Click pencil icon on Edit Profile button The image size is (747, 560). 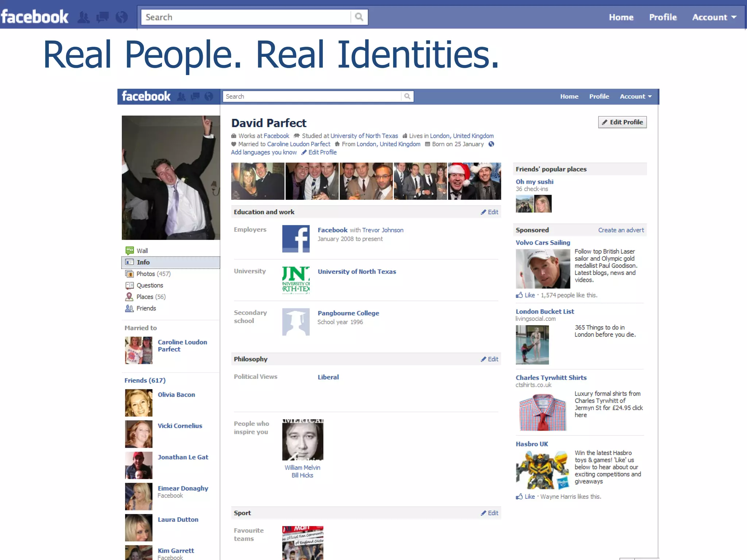[605, 122]
